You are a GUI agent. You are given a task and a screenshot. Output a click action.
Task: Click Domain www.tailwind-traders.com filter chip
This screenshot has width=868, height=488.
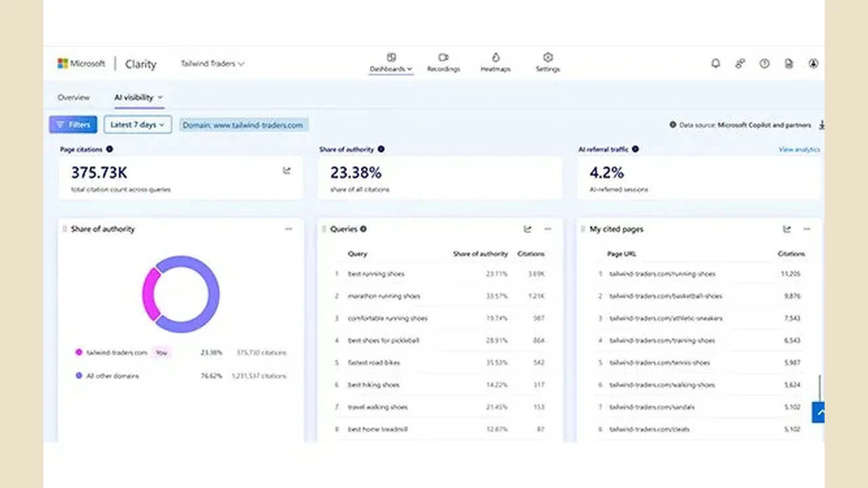click(243, 125)
